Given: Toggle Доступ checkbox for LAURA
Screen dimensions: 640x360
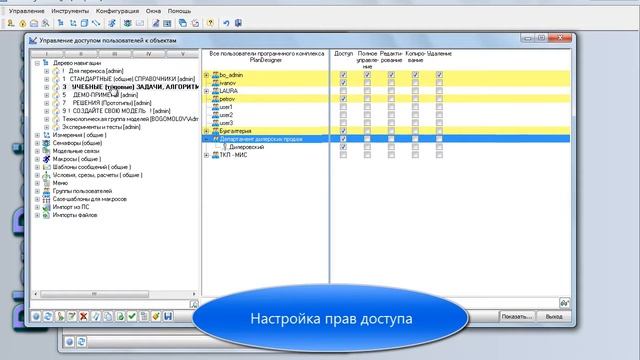Looking at the screenshot, I should click(343, 91).
